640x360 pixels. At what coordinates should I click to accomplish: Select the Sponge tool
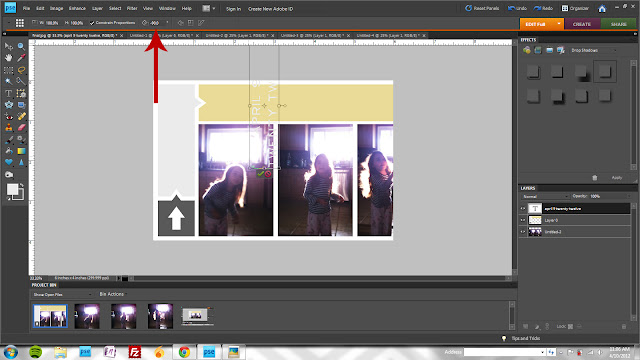point(9,175)
